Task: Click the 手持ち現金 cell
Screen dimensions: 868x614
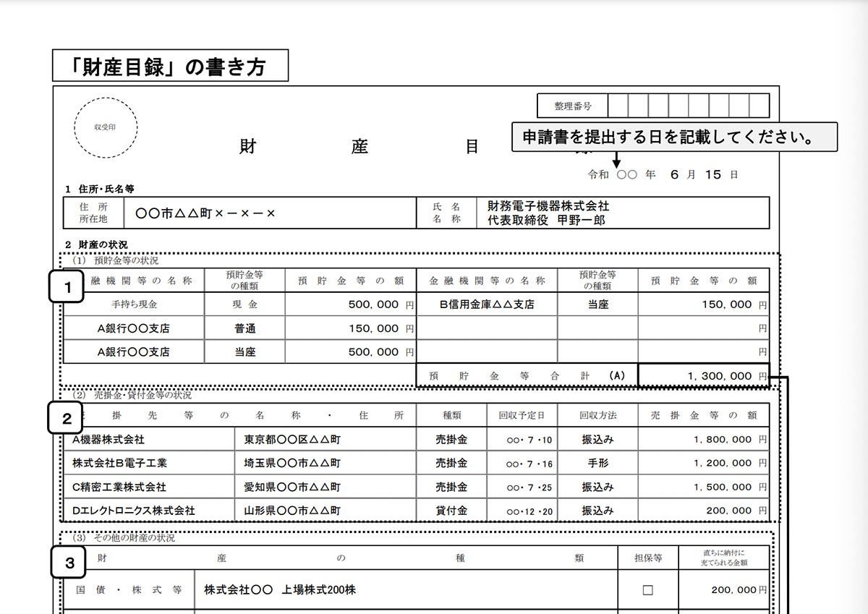Action: point(134,304)
